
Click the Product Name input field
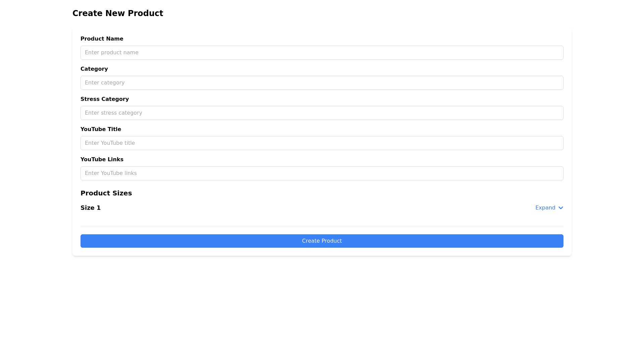[x=322, y=53]
